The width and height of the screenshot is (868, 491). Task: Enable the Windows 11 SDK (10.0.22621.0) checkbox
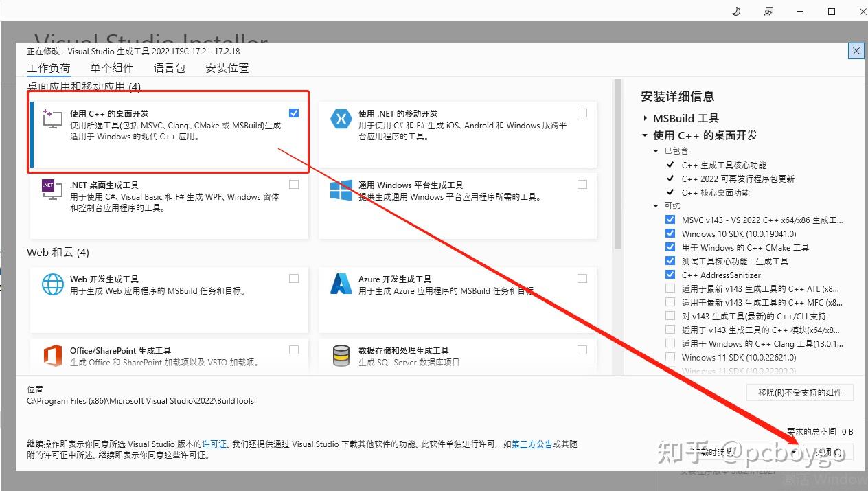[670, 357]
